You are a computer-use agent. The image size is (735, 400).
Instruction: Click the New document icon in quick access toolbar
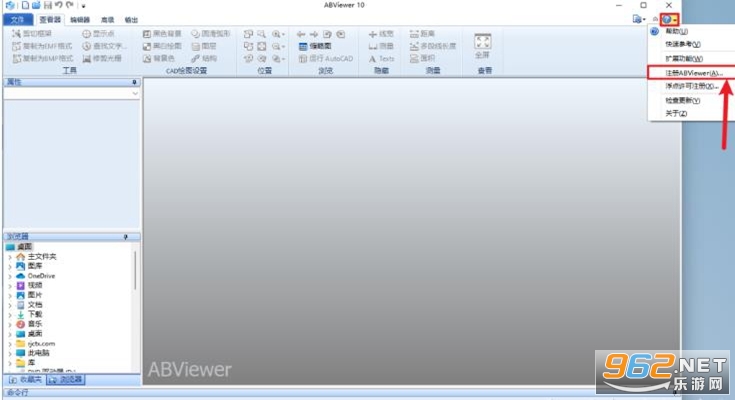coord(25,5)
